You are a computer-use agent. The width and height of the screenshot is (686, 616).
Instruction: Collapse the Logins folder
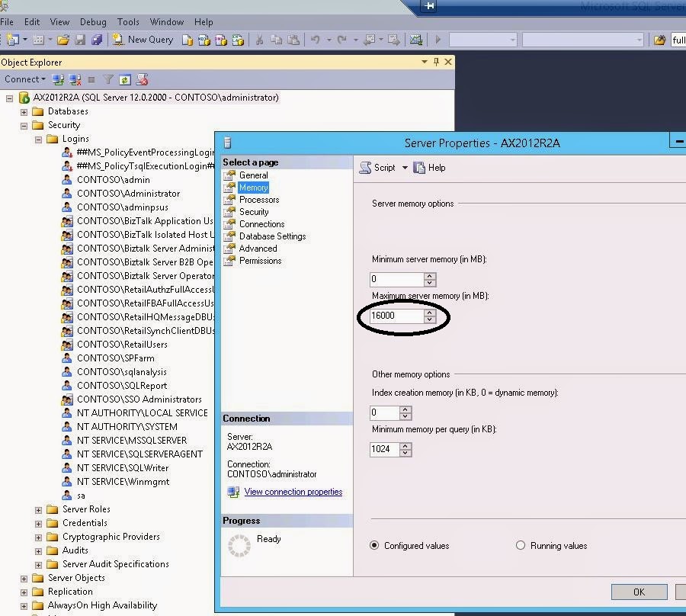coord(39,140)
